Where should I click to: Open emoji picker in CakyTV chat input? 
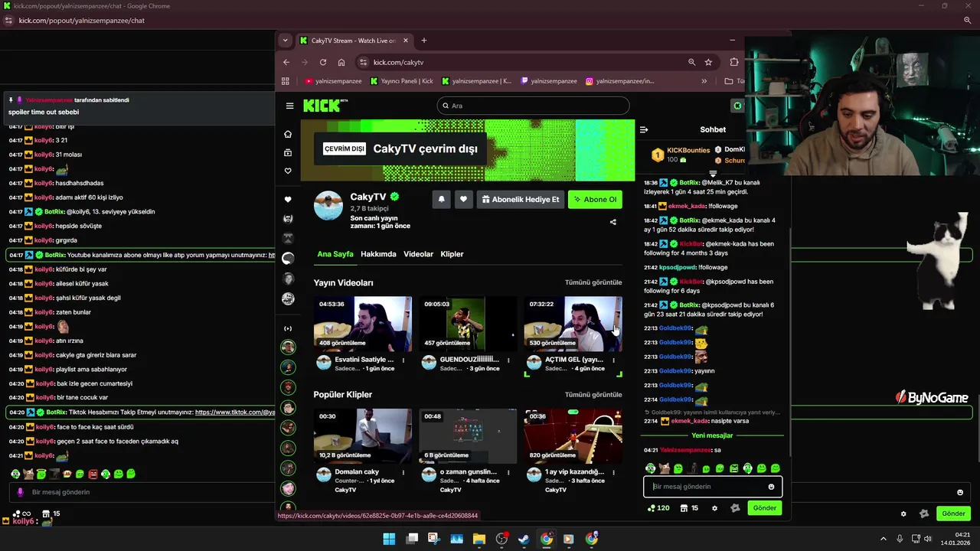click(771, 487)
